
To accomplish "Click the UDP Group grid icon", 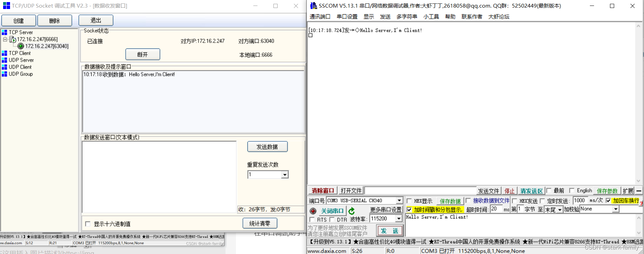I will (5, 74).
